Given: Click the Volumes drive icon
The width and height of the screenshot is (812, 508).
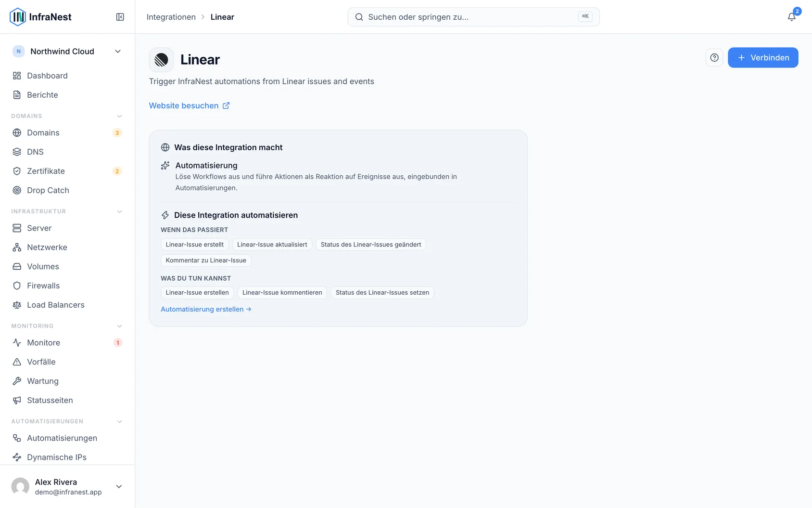Looking at the screenshot, I should tap(17, 266).
